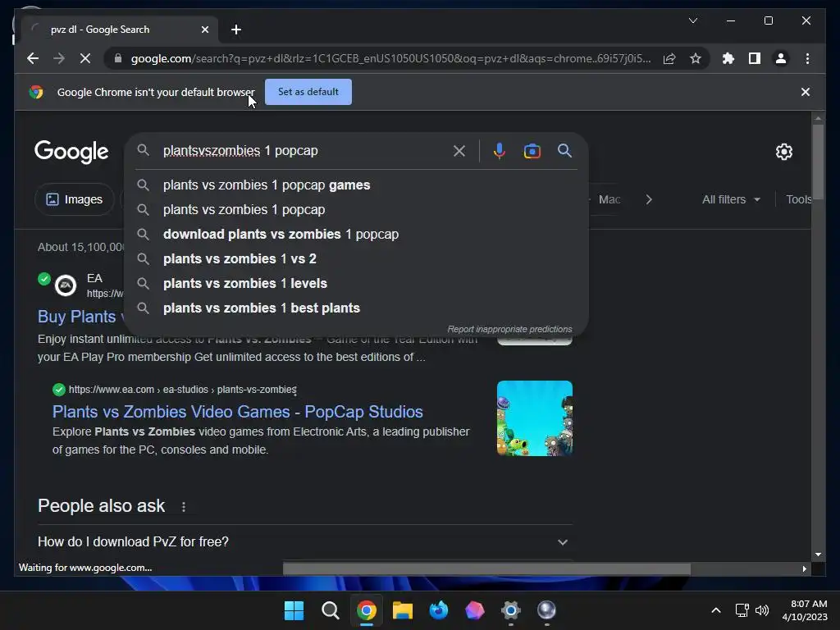Viewport: 840px width, 630px height.
Task: Open the tab search dropdown arrow
Action: click(x=692, y=21)
